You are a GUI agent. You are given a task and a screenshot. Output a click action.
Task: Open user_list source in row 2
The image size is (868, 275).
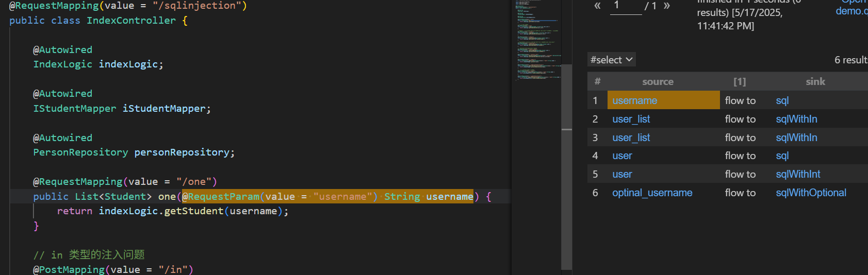[x=631, y=119]
